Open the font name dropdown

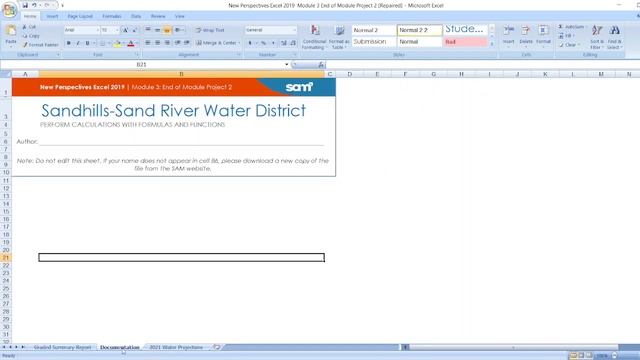(98, 30)
